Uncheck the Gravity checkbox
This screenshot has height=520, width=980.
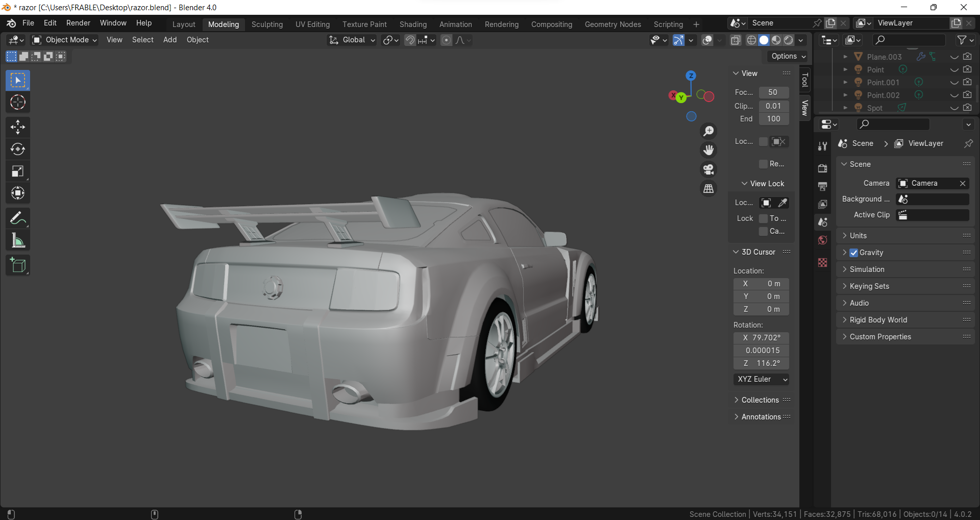click(x=854, y=253)
